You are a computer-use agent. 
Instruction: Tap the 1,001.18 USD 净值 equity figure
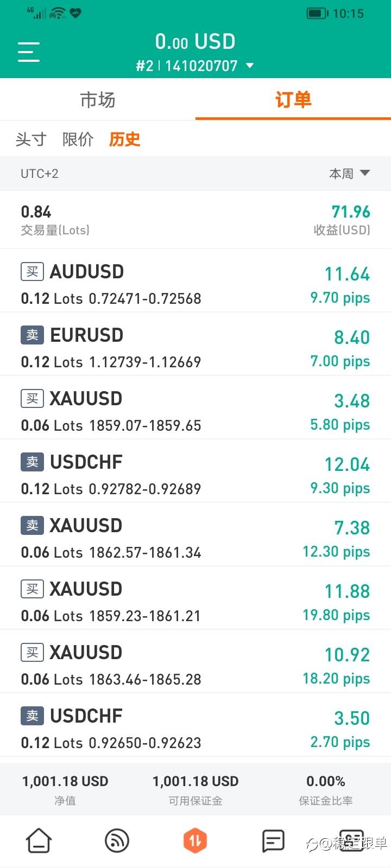[65, 789]
